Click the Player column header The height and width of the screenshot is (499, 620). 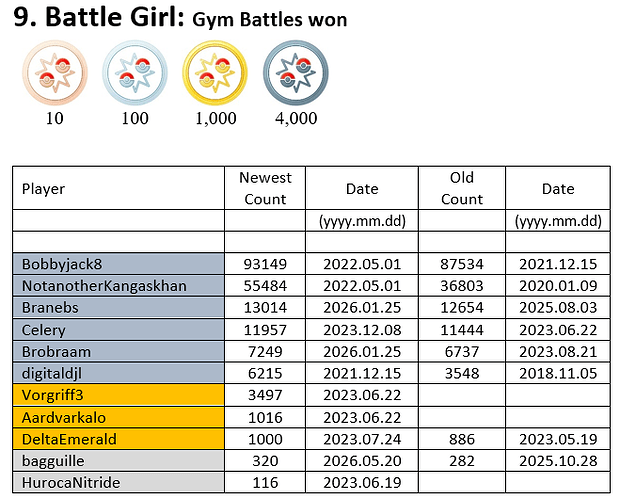tap(119, 188)
